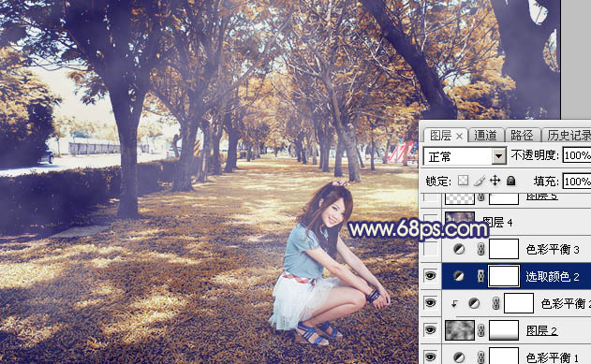
Task: Select the 图层 2 cloud texture thumbnail
Action: tap(460, 330)
